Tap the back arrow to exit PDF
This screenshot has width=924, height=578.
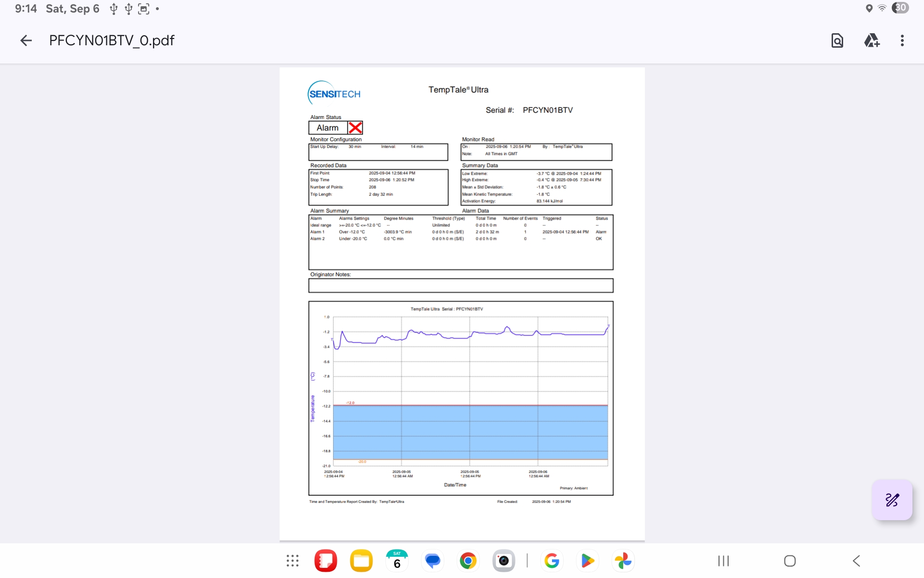click(26, 40)
